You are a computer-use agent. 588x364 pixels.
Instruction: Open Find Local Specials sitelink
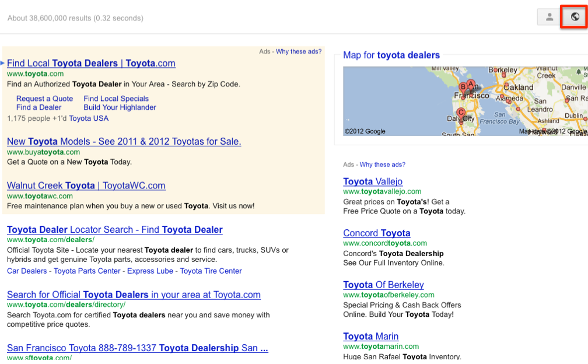116,99
